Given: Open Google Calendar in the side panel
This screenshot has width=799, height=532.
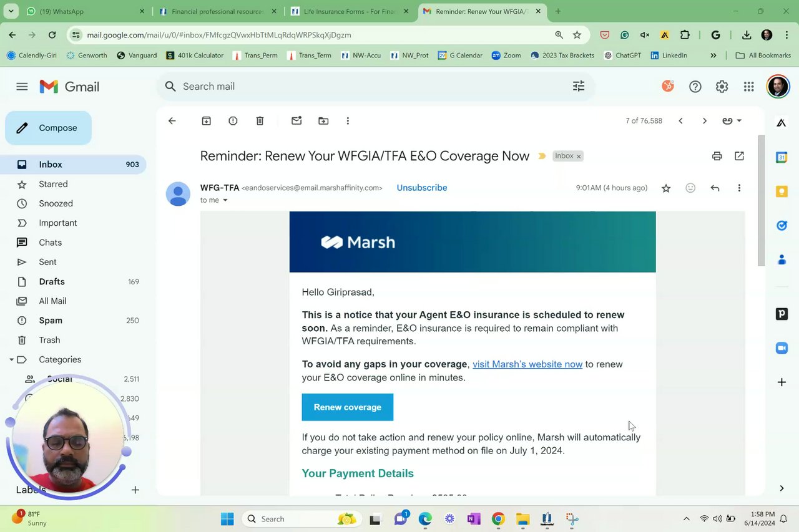Looking at the screenshot, I should coord(782,158).
